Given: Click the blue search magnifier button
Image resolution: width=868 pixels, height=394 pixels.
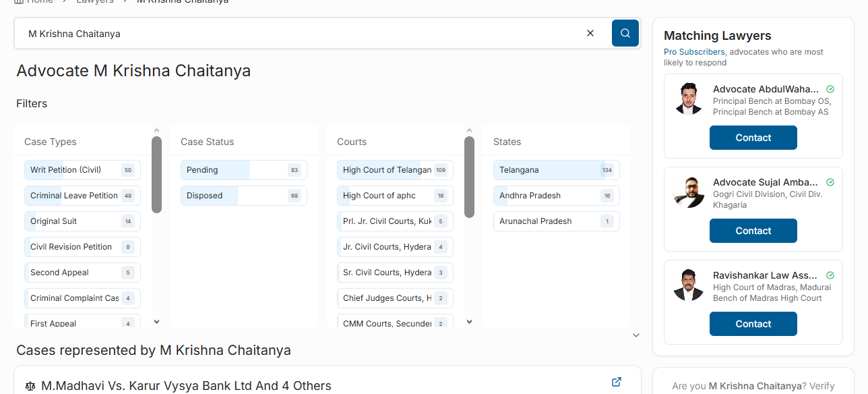Looking at the screenshot, I should click(x=625, y=33).
